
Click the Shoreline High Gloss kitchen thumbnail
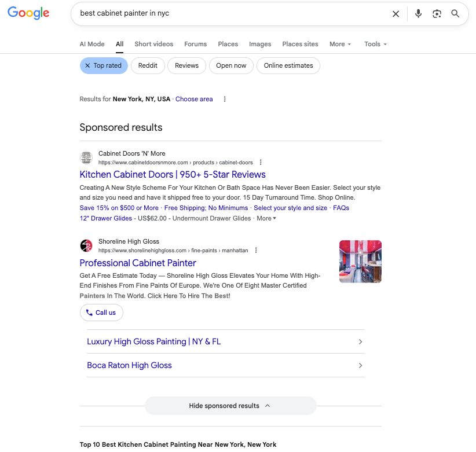[360, 261]
